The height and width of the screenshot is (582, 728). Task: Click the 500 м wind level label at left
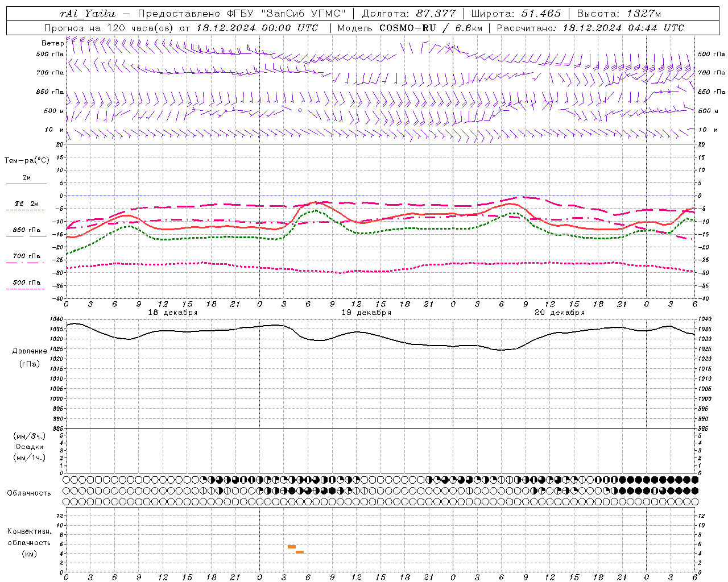54,111
